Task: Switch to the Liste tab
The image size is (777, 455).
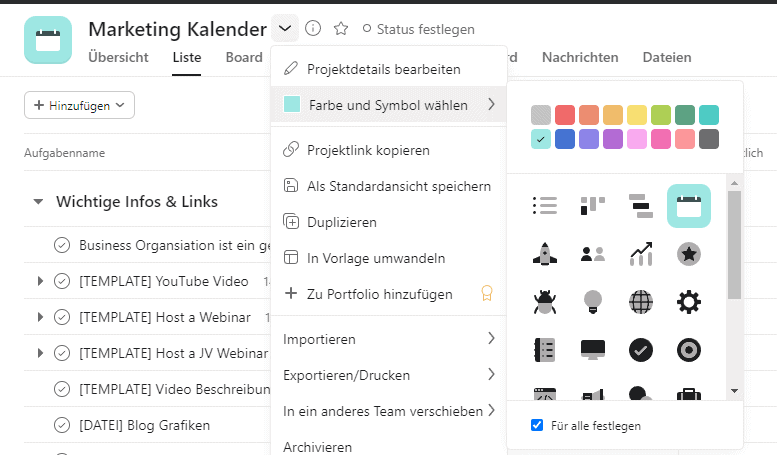Action: 187,57
